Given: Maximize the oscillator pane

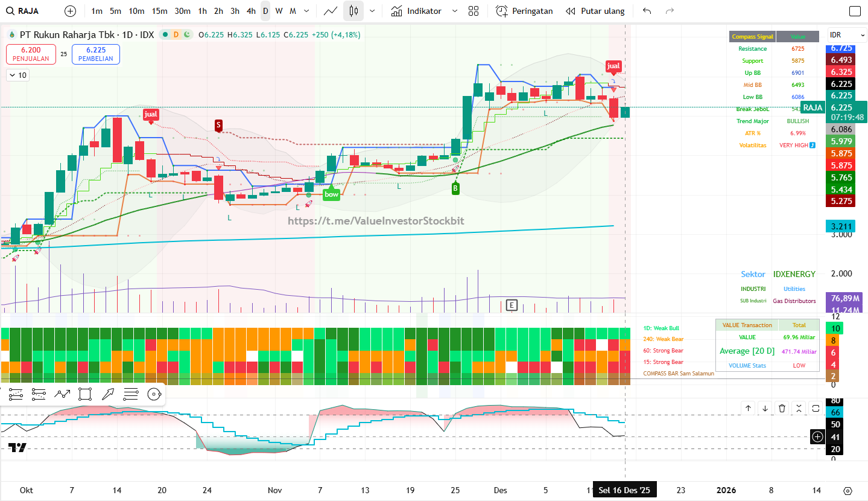Looking at the screenshot, I should click(816, 408).
